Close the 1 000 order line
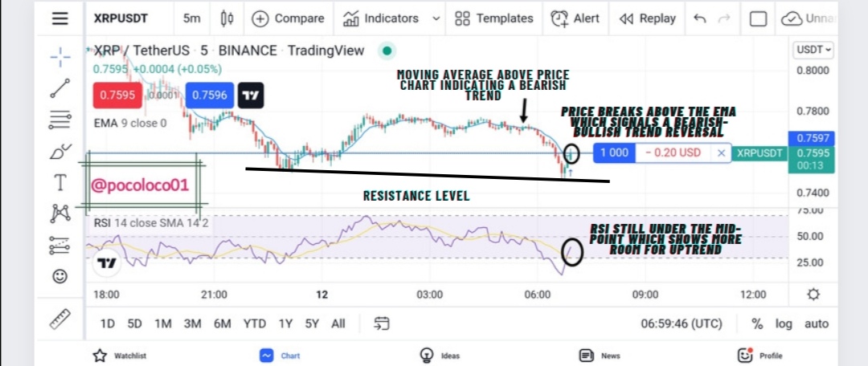The image size is (868, 366). (721, 153)
